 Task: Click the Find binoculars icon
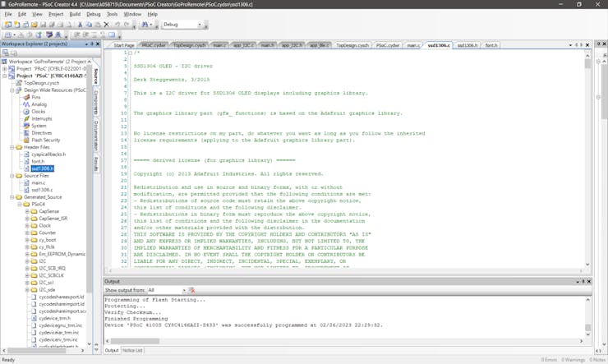coord(145,25)
